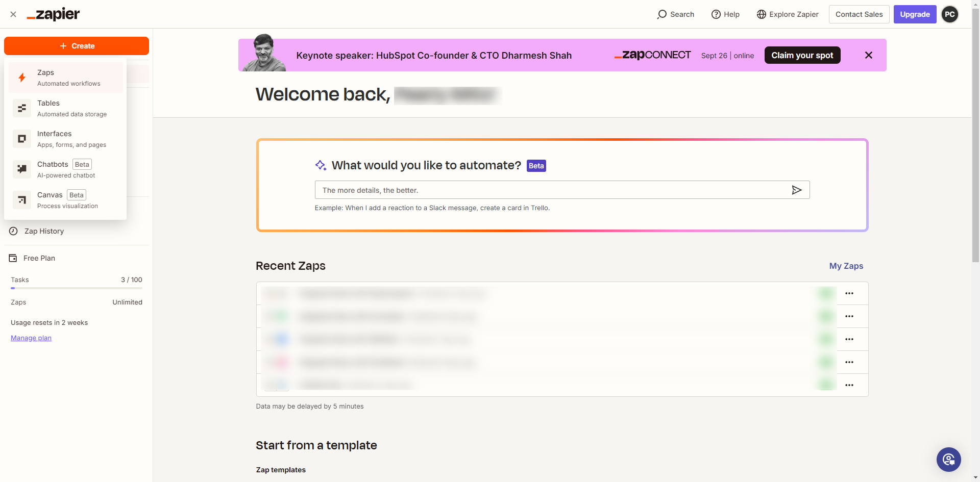Click the Free Plan label
Viewport: 980px width, 482px height.
39,258
